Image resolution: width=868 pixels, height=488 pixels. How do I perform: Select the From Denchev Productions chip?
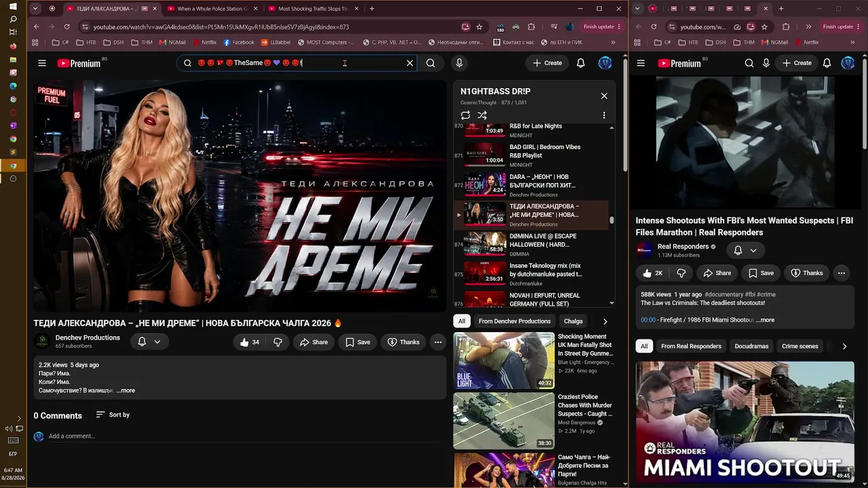(x=515, y=321)
